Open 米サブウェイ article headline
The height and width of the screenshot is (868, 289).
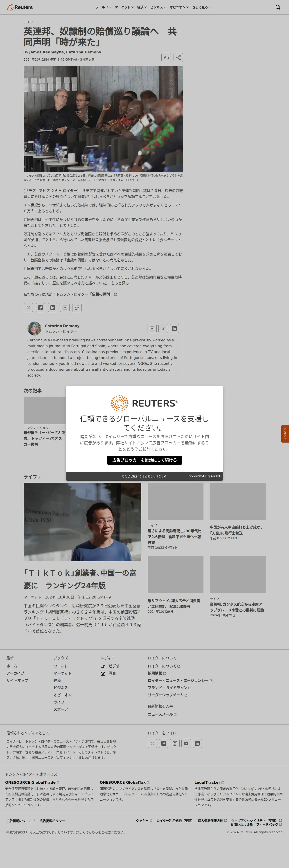click(174, 603)
